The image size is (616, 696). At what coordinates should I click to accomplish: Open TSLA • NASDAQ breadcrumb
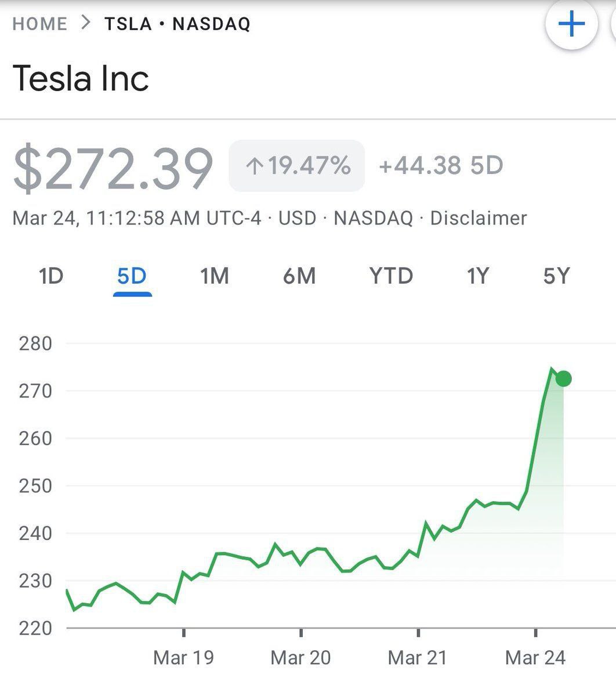point(177,24)
